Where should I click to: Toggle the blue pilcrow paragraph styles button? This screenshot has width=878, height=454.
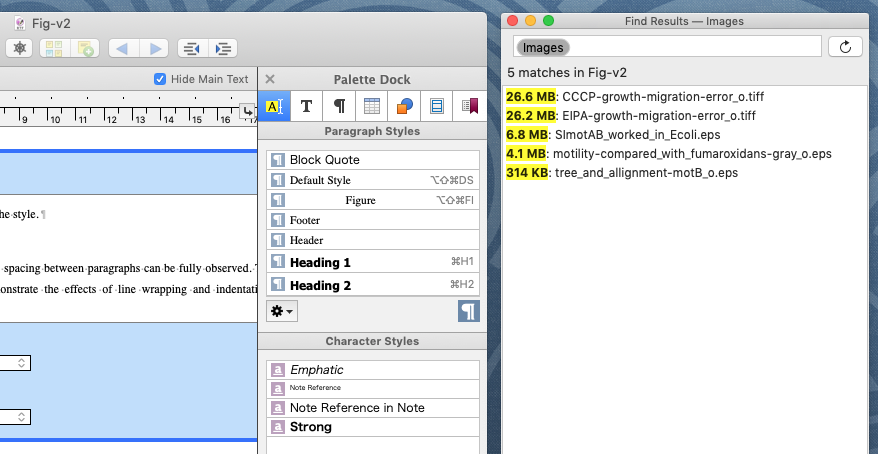pos(468,311)
